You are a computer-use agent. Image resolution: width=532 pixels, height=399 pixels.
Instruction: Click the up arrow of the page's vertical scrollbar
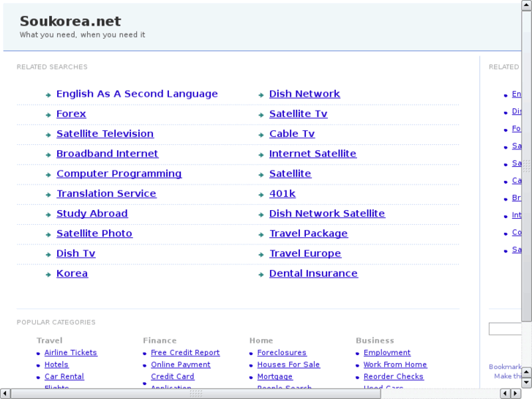click(x=527, y=5)
